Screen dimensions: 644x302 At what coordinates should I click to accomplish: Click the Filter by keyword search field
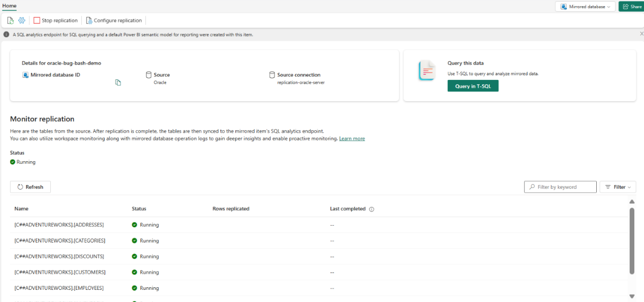point(560,187)
